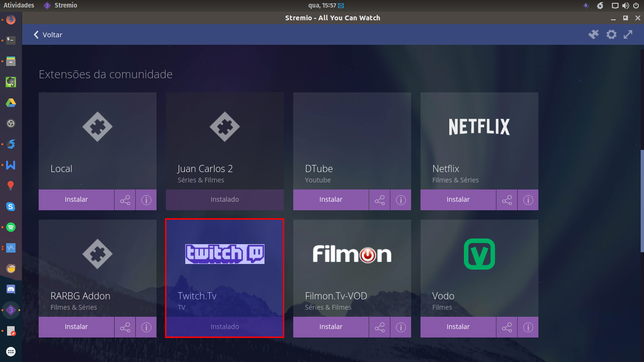
Task: Open Skype from the dock
Action: pos(11,206)
